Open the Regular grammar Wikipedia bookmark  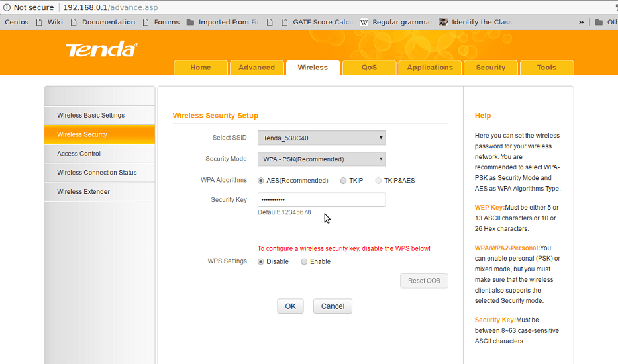pos(396,22)
